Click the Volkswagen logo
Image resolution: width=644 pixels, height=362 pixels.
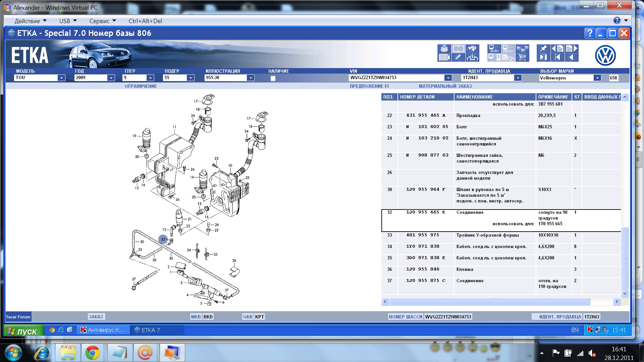click(605, 55)
